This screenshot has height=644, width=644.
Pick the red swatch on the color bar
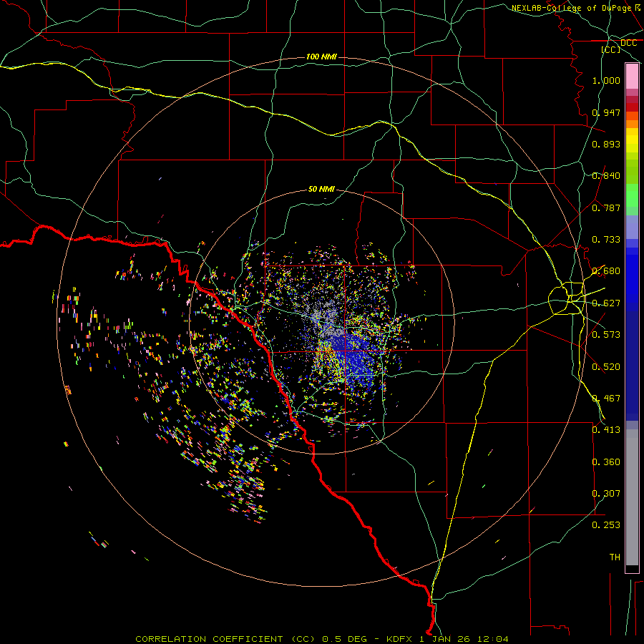[x=632, y=107]
